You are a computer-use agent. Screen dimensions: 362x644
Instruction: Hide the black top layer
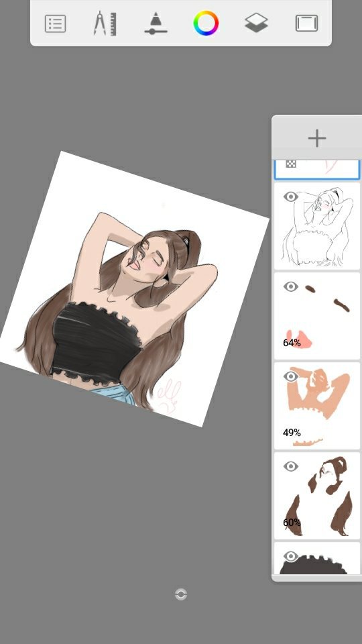click(290, 557)
